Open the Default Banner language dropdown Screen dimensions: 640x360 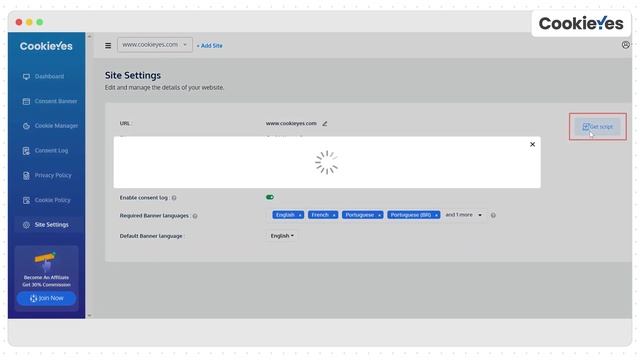(x=282, y=236)
